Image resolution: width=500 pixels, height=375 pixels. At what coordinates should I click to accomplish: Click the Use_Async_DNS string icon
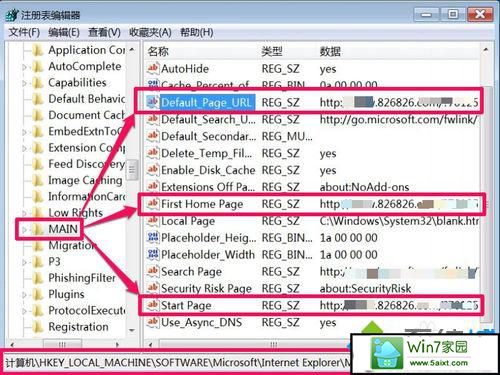pyautogui.click(x=153, y=322)
